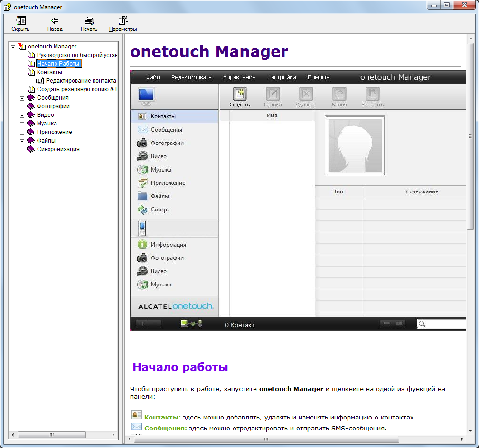Select Сообщения envelope in pictured app sidebar
Screen dimensions: 479x448
click(x=174, y=130)
